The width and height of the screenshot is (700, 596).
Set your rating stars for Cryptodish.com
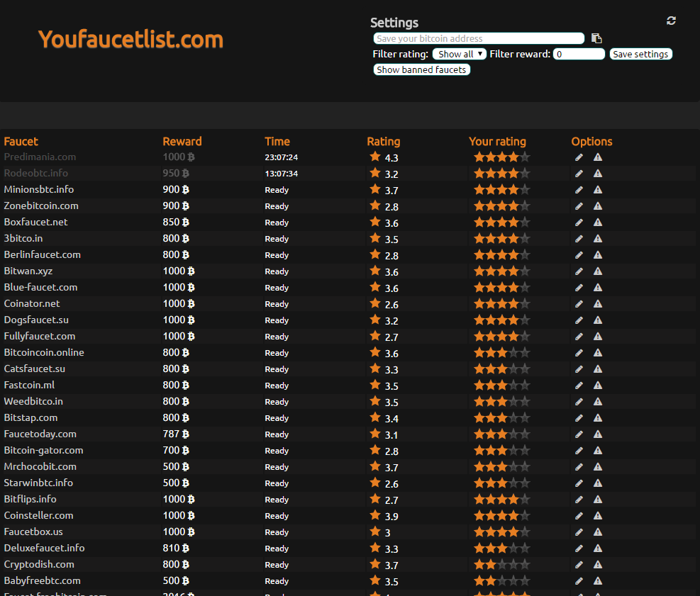click(502, 565)
